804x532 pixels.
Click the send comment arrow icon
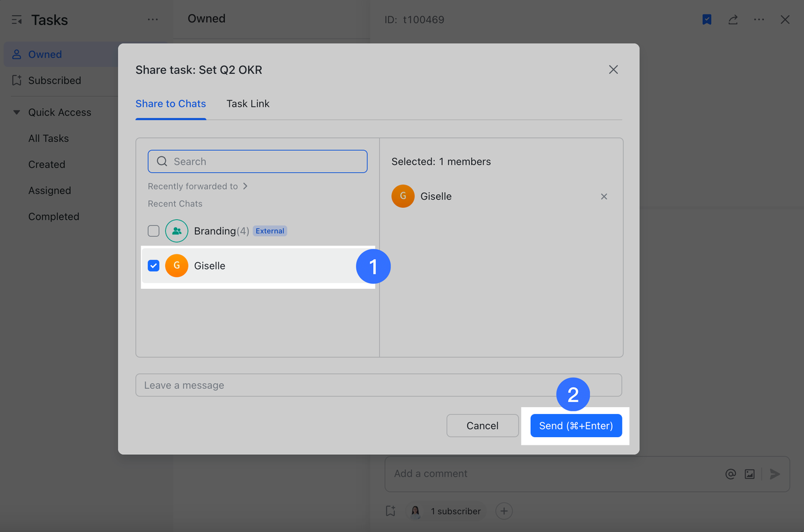pyautogui.click(x=774, y=474)
